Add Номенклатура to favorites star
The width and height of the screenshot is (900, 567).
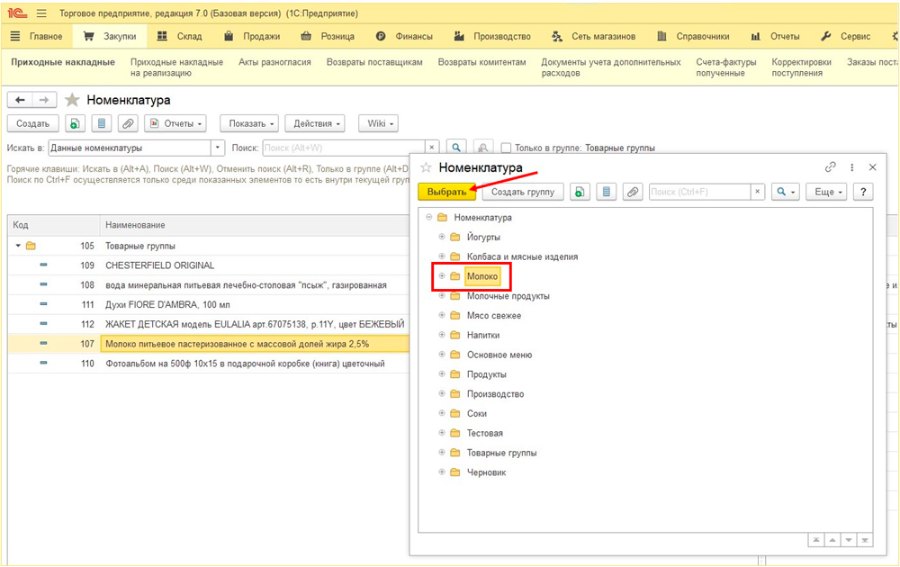[x=72, y=100]
